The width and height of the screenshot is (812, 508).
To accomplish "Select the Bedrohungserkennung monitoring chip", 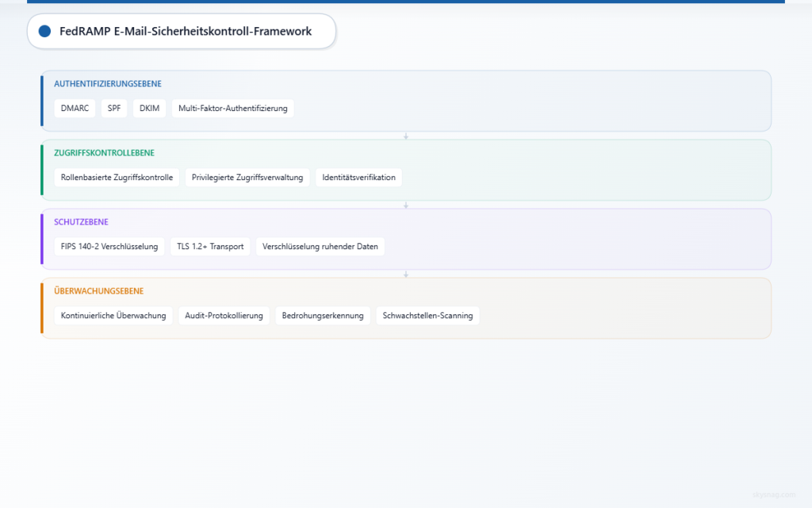I will coord(323,315).
